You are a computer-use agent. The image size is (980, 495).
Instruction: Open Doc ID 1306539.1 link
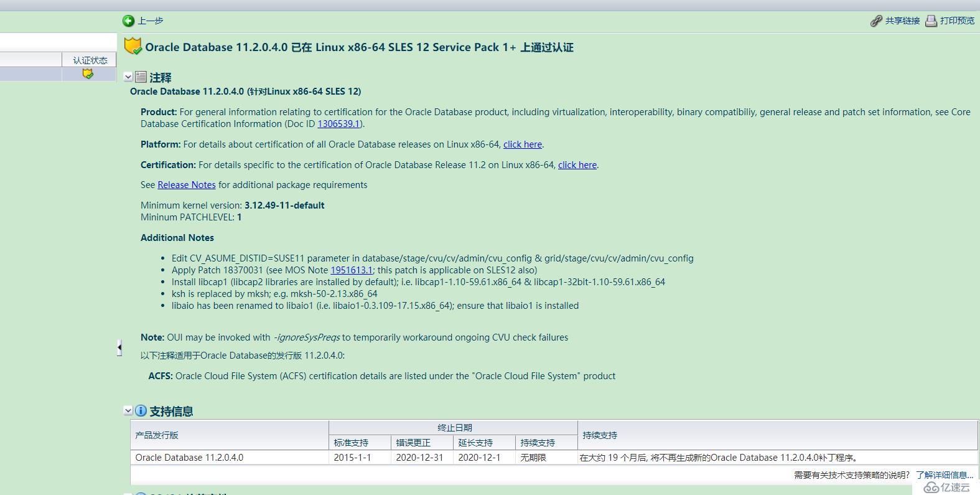pos(338,124)
